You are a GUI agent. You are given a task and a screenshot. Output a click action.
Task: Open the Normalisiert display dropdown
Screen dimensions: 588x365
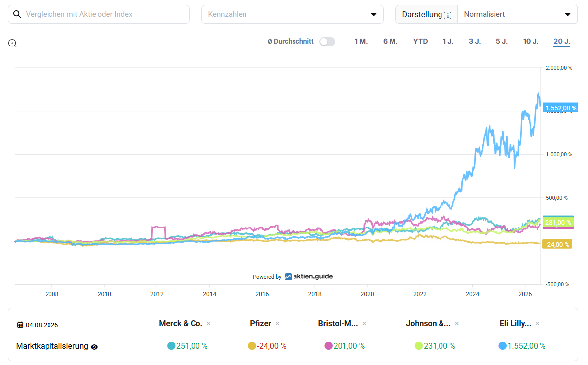pyautogui.click(x=517, y=14)
